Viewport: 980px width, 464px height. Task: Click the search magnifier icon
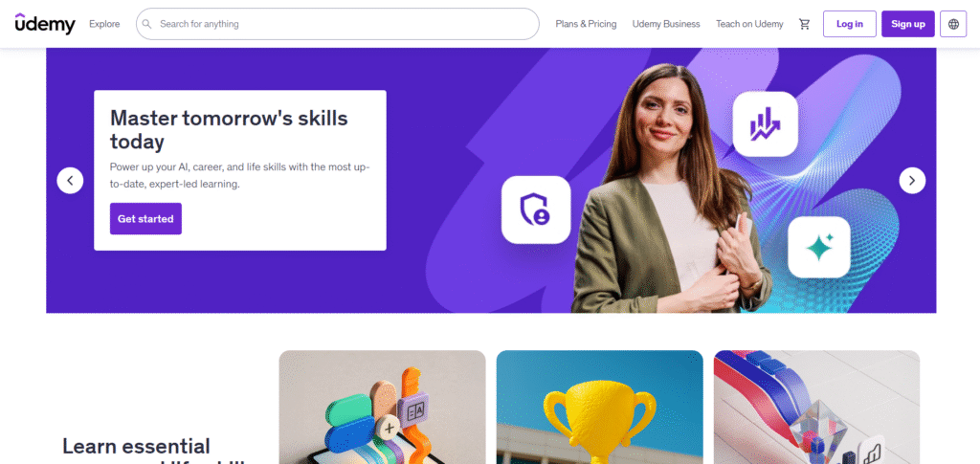[x=146, y=24]
